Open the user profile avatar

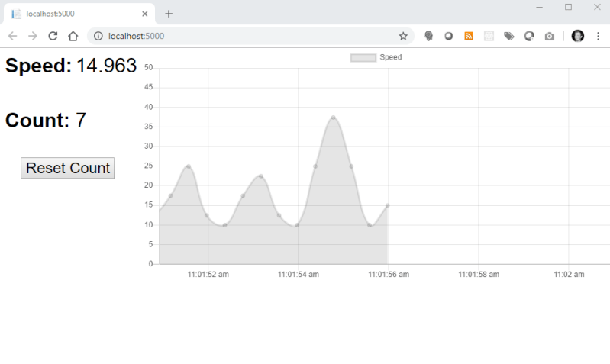[578, 36]
